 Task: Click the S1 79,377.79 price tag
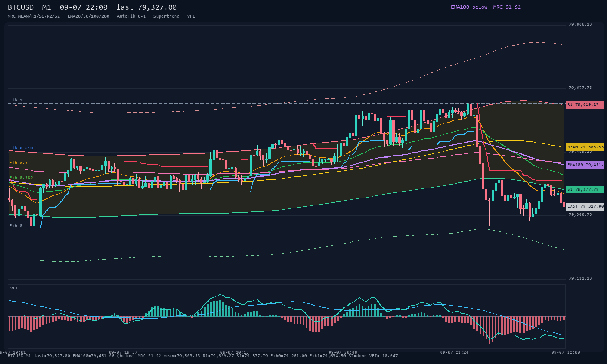click(x=585, y=189)
